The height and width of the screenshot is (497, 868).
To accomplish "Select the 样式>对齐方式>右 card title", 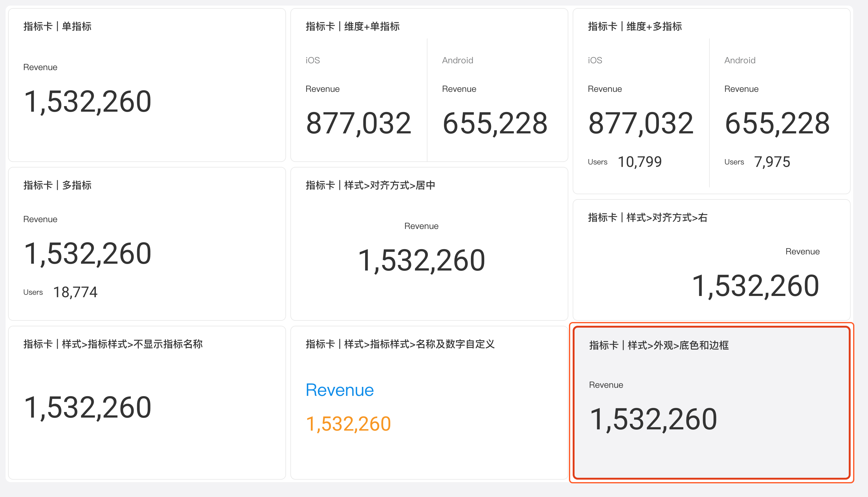I will [647, 217].
